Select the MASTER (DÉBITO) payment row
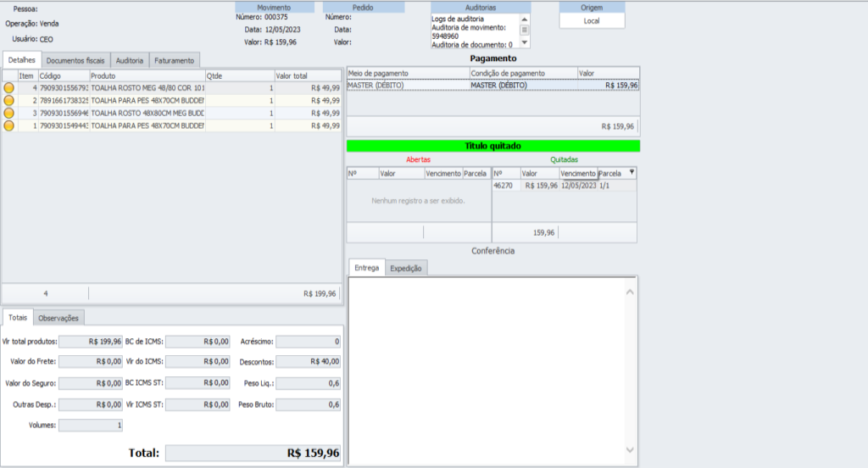 point(492,86)
